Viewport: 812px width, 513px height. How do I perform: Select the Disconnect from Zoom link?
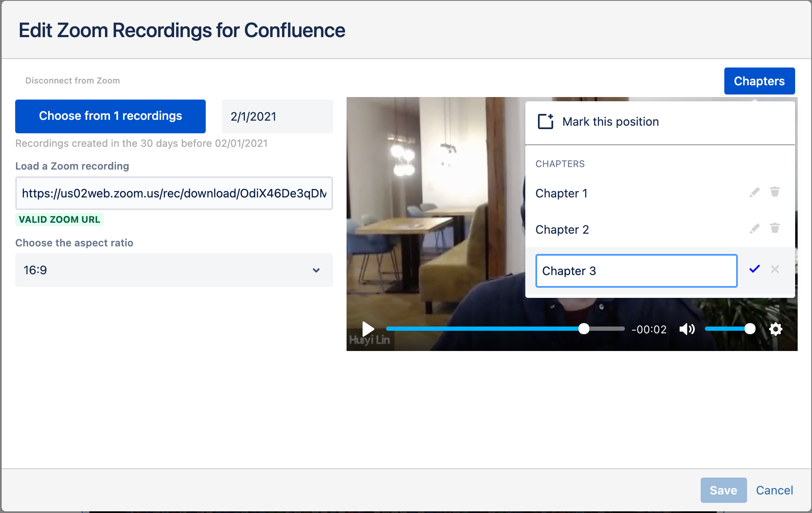[71, 81]
